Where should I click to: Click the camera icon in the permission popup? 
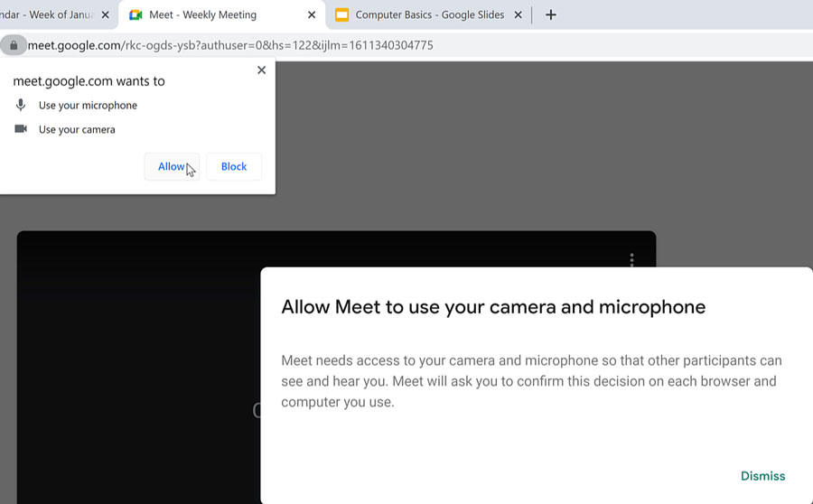click(x=21, y=128)
